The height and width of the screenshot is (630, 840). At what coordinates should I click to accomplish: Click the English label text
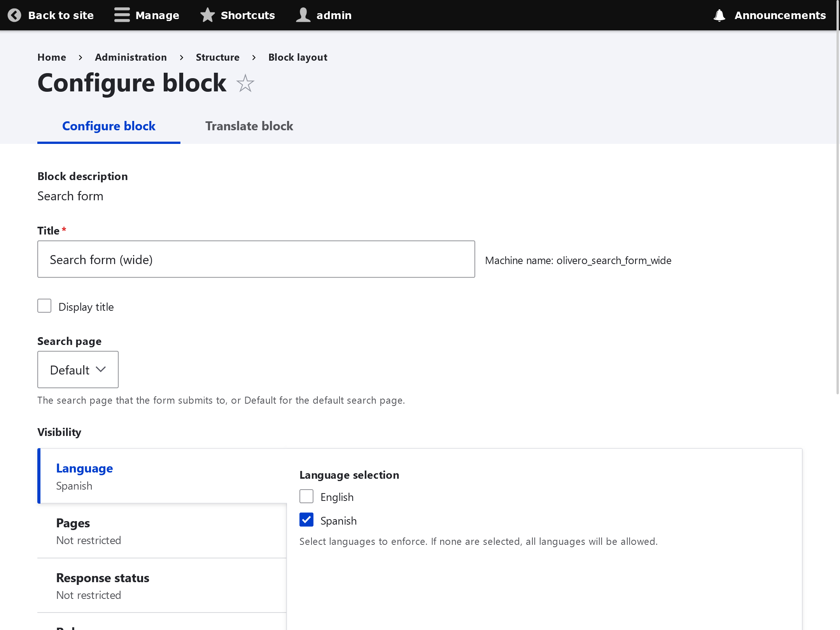[x=337, y=497]
